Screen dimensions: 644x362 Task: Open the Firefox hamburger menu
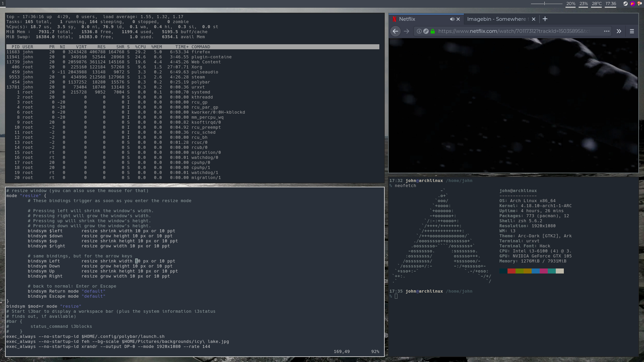coord(632,31)
